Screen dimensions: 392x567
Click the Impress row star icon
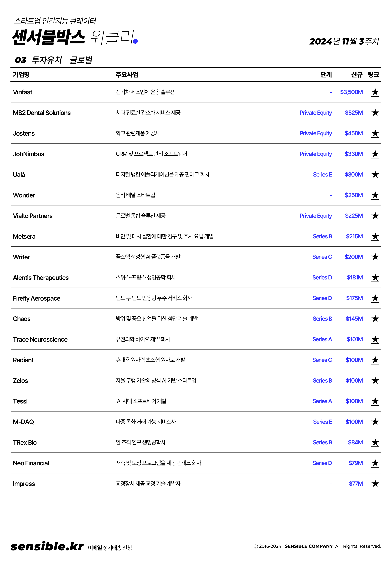coord(375,484)
